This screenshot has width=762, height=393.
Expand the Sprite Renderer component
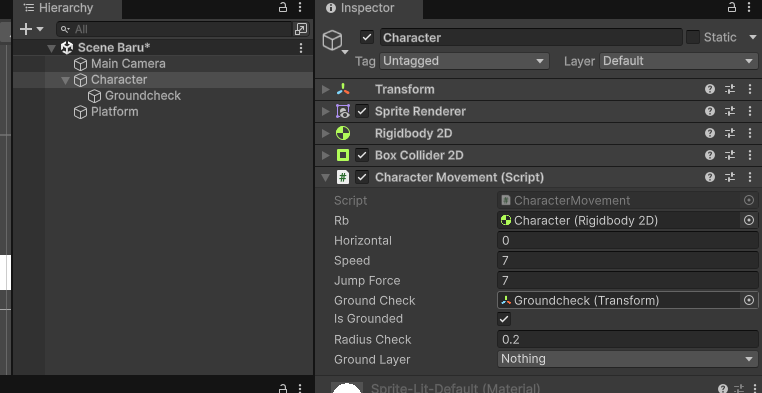pyautogui.click(x=326, y=111)
